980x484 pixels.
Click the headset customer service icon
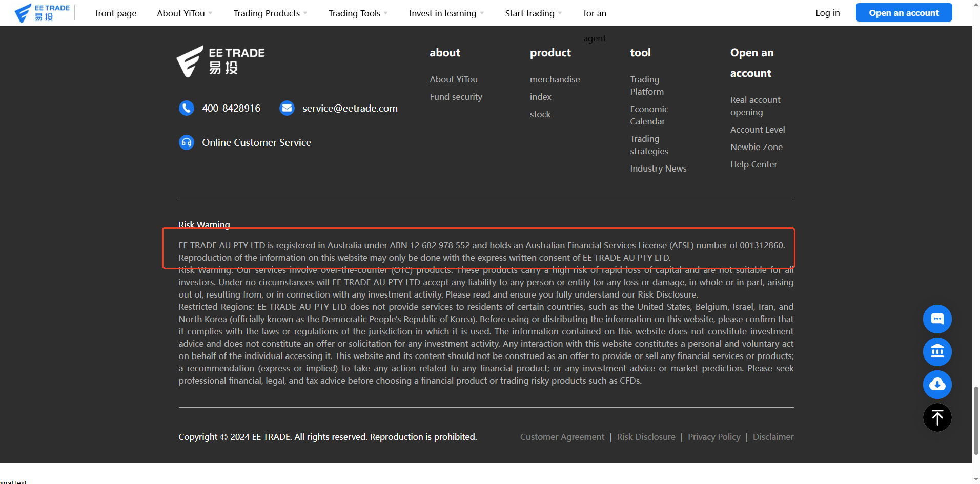click(x=187, y=142)
